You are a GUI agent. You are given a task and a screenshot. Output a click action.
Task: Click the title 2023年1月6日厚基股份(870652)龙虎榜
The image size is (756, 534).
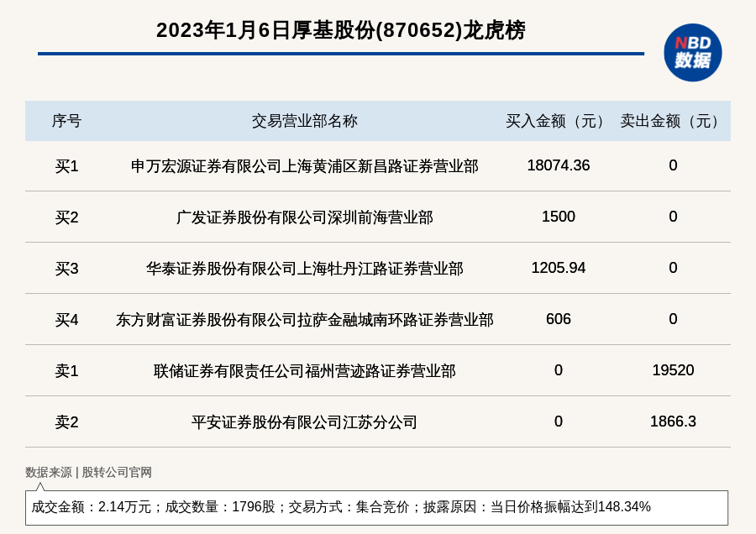(x=340, y=30)
